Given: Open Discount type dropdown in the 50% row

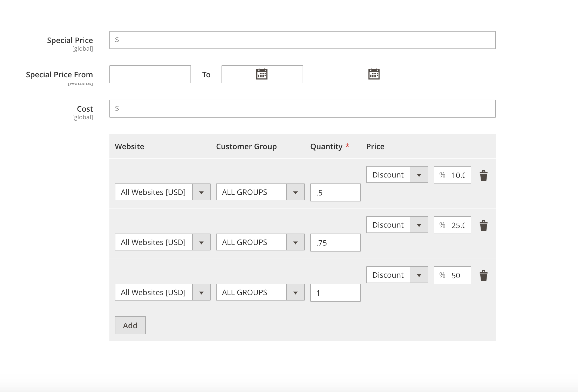Looking at the screenshot, I should [397, 275].
